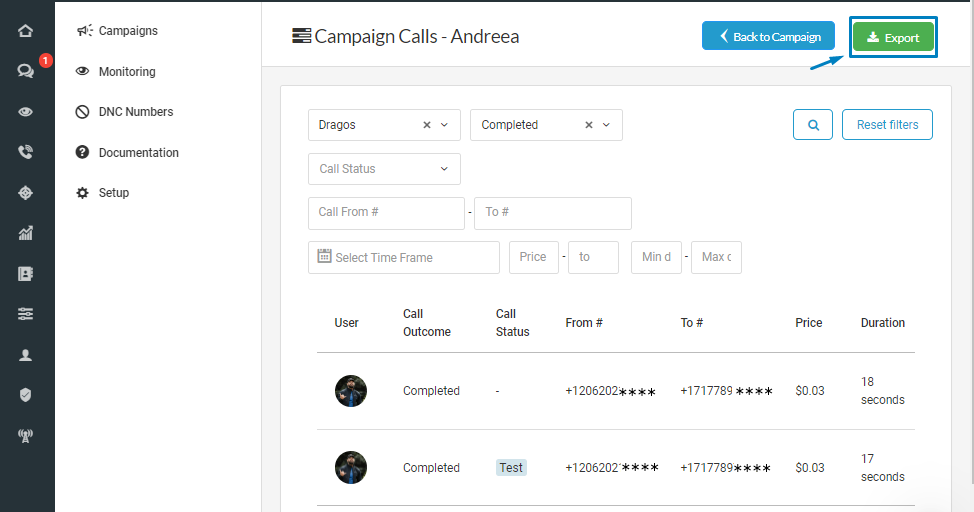Open the Select Time Frame picker
Screen dimensions: 974x512
point(404,257)
